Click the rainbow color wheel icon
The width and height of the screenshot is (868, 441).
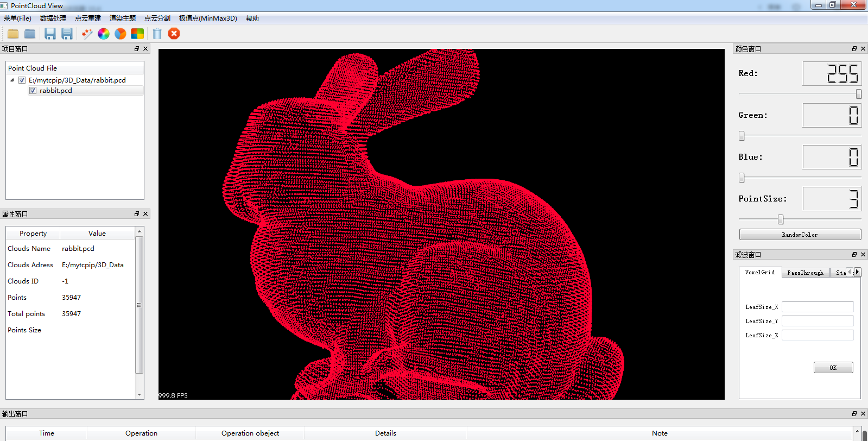point(104,34)
